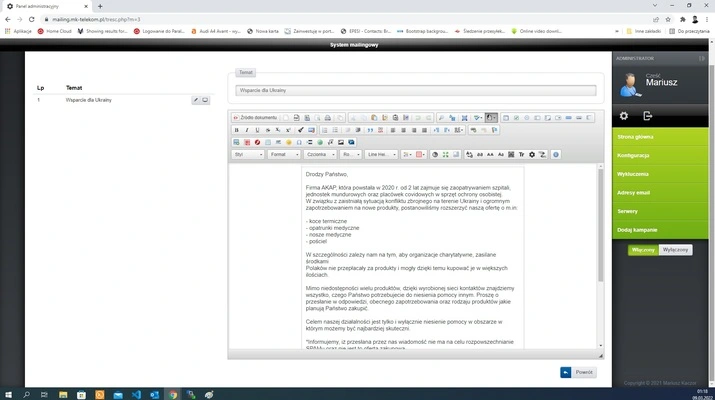This screenshot has width=715, height=400.
Task: Click the Temat subject input field
Action: [416, 90]
